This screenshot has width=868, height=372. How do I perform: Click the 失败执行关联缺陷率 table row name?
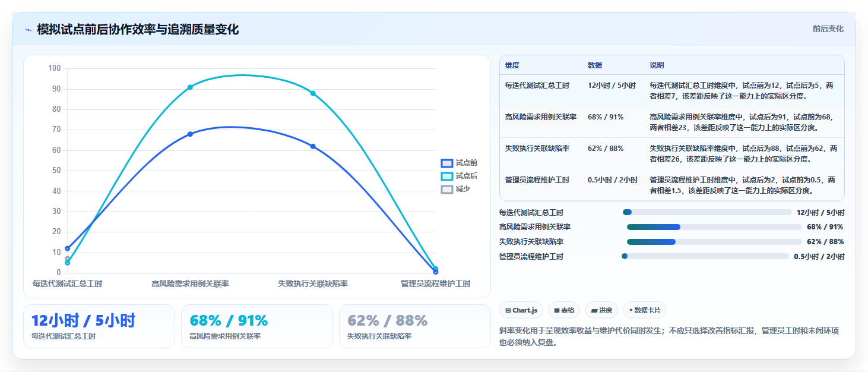[x=537, y=149]
